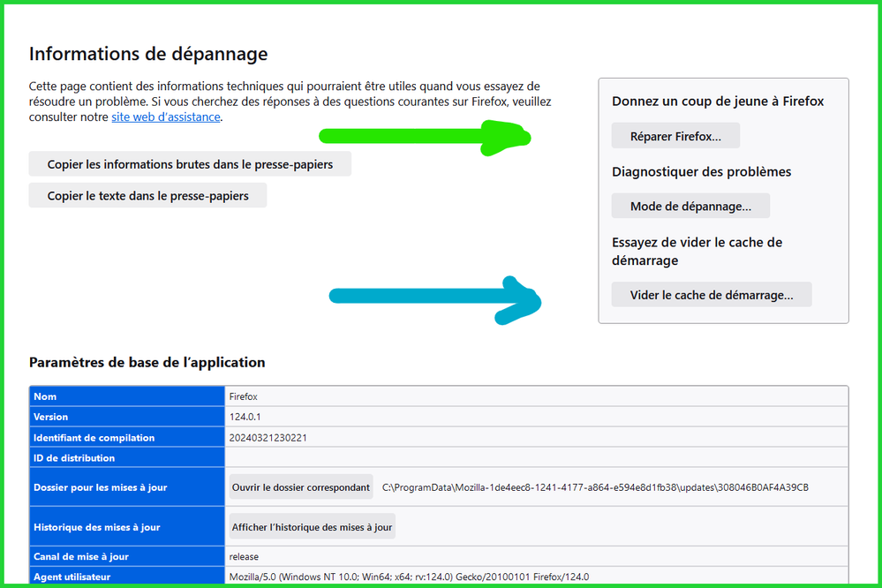
Task: Click Copier le texte dans le presse-papiers
Action: (148, 196)
